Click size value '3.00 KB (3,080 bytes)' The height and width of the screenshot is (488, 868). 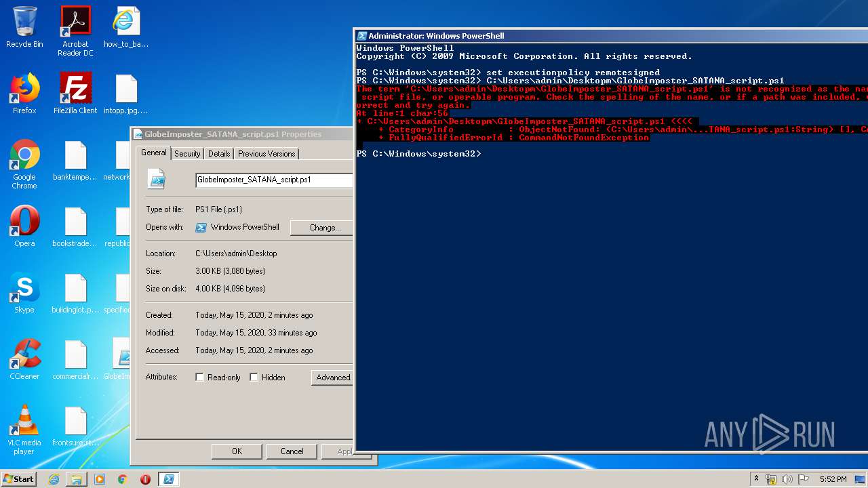click(230, 271)
